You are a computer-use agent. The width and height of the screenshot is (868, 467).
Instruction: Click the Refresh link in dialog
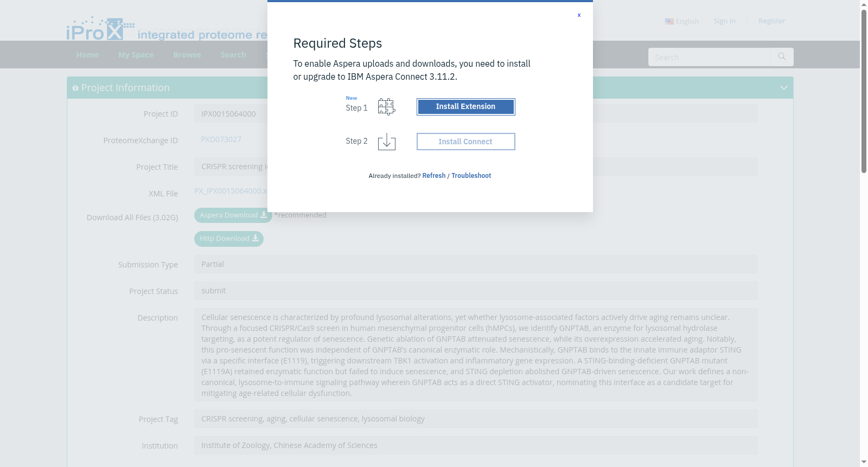[434, 176]
